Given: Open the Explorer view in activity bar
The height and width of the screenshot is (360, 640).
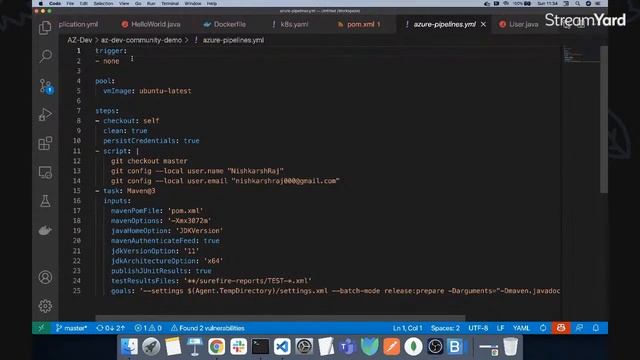Looking at the screenshot, I should click(45, 28).
